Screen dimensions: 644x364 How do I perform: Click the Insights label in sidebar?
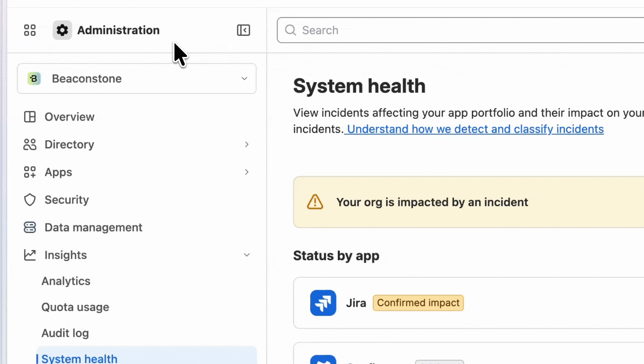(x=66, y=255)
